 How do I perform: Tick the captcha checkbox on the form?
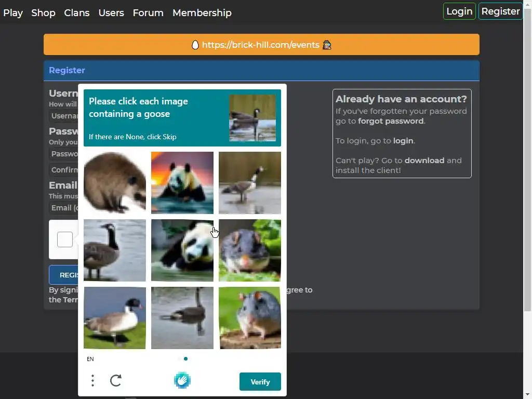(x=65, y=240)
